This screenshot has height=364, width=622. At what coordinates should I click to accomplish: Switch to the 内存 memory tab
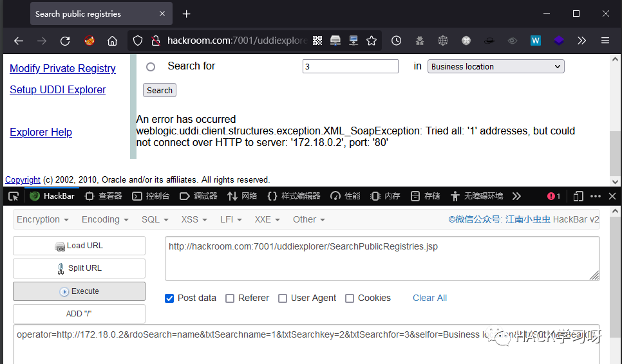[x=385, y=196]
